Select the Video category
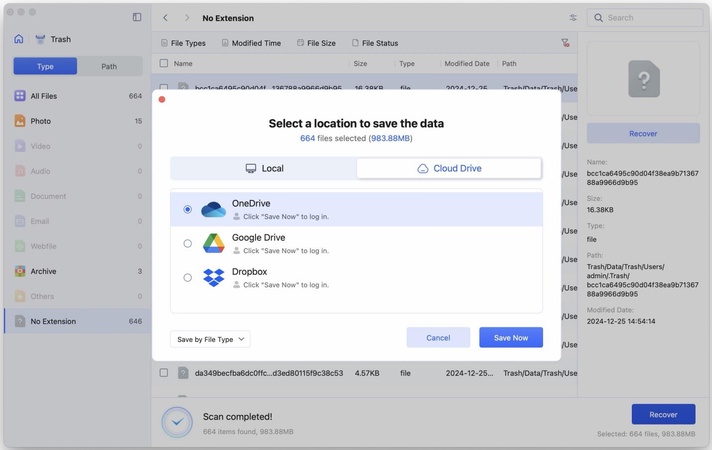 click(x=77, y=146)
